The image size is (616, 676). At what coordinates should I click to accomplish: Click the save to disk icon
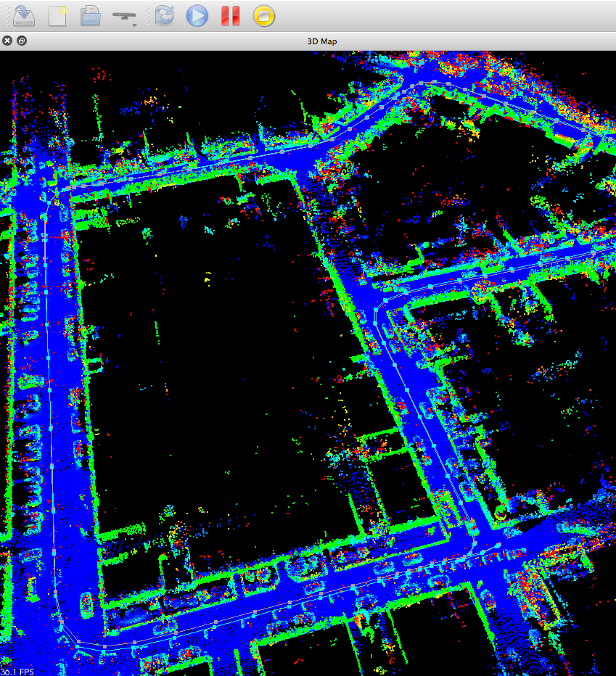coord(25,15)
